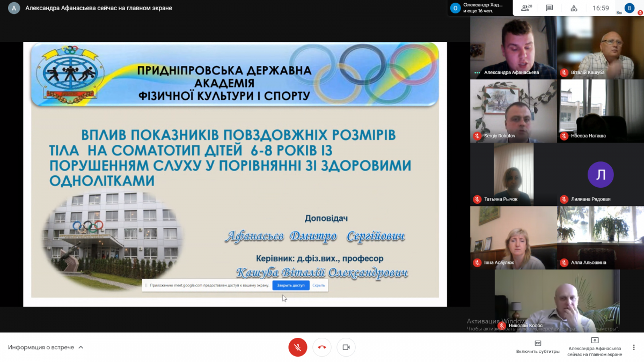Click your own avatar 'B' at top
Image resolution: width=644 pixels, height=362 pixels.
630,8
